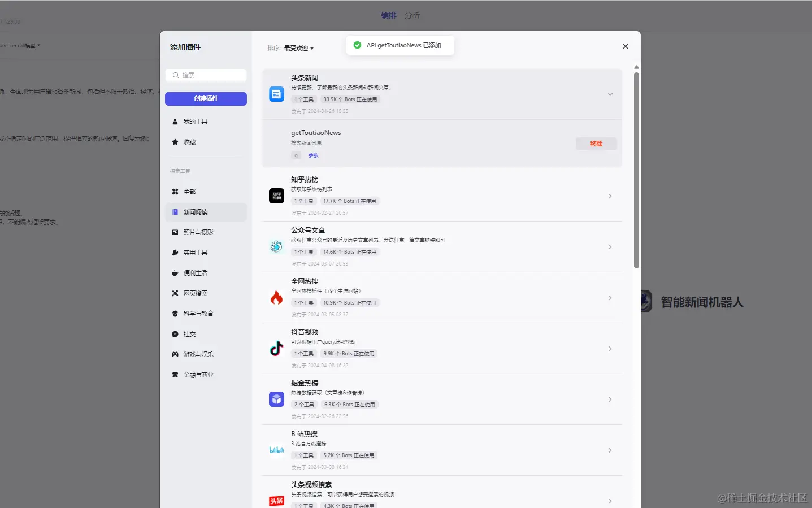The width and height of the screenshot is (812, 508).
Task: Click the 头条视频搜索 red icon
Action: pos(276,501)
